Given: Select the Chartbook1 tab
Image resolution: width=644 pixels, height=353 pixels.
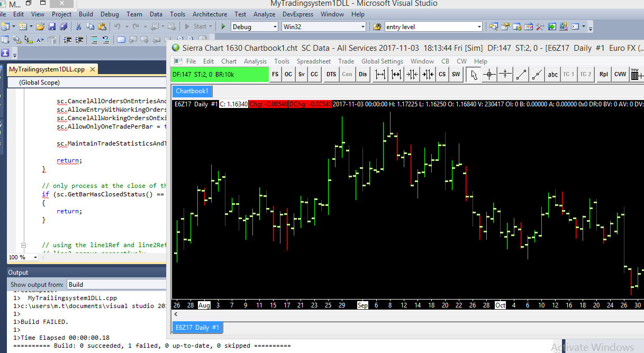Looking at the screenshot, I should point(193,91).
